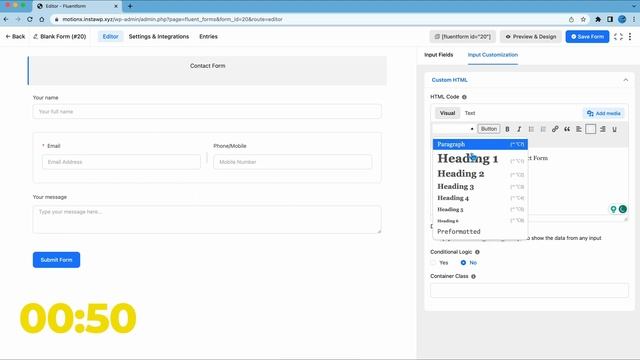Open a new browser tab
Viewport: 640px width, 360px height.
130,6
